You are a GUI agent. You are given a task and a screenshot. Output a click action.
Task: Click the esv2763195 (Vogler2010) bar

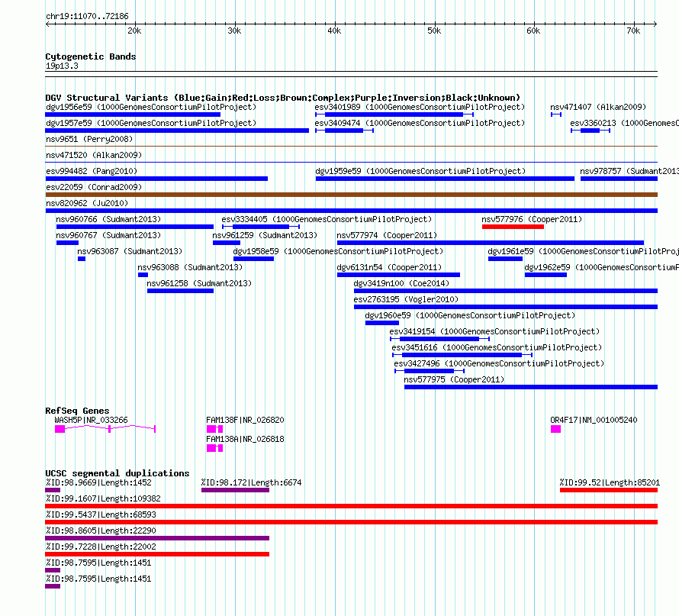click(x=506, y=307)
